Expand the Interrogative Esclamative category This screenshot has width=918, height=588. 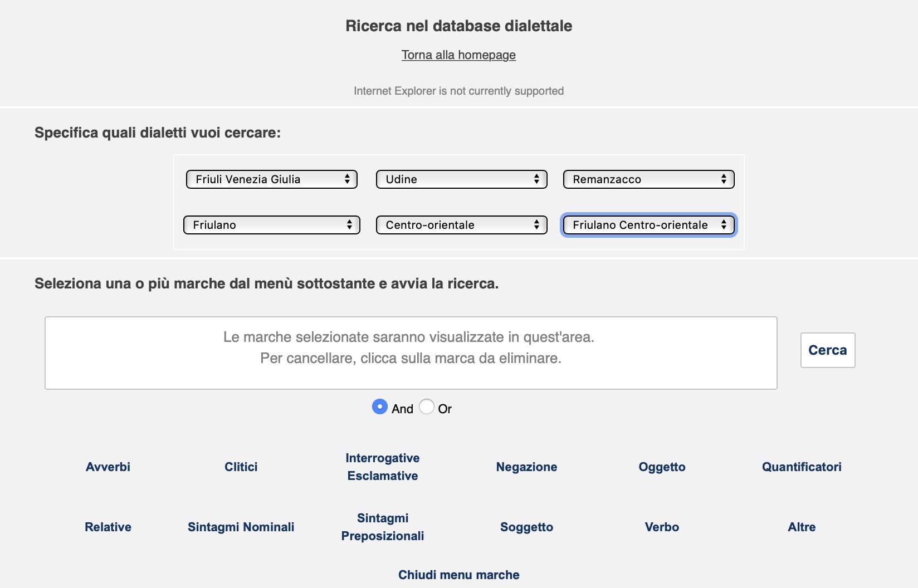pos(383,467)
